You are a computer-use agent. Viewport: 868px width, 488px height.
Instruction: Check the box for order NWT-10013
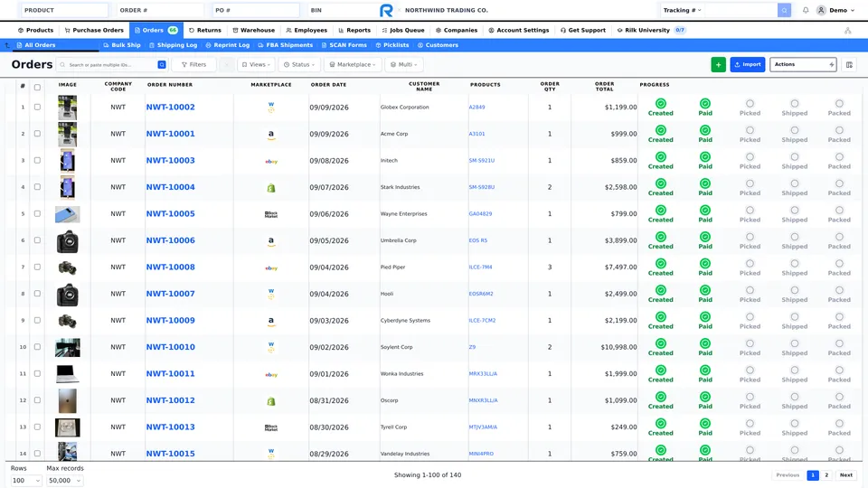click(x=37, y=427)
